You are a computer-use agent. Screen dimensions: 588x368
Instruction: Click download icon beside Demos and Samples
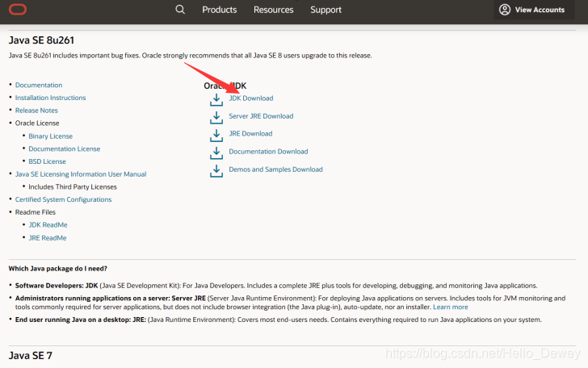click(216, 171)
